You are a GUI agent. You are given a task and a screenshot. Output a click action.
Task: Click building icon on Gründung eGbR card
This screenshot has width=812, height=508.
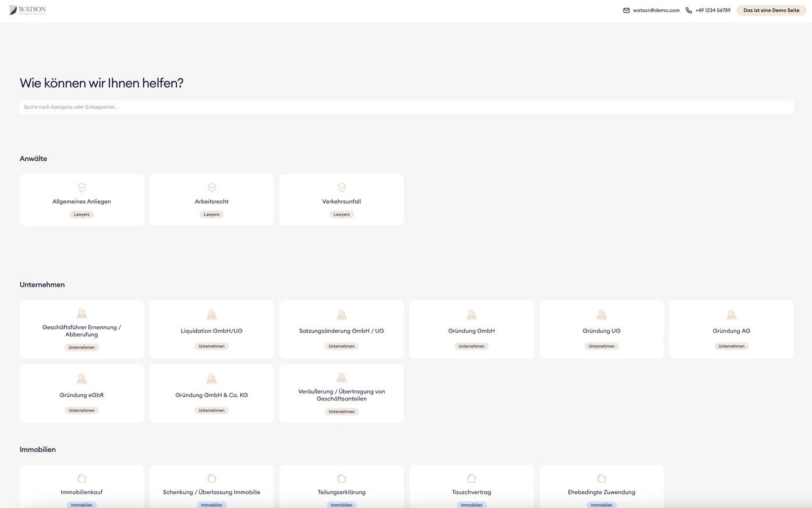[x=82, y=379]
